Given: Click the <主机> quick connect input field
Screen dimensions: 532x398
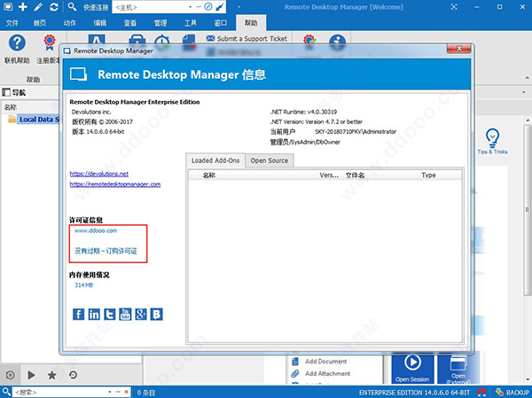Looking at the screenshot, I should point(151,7).
